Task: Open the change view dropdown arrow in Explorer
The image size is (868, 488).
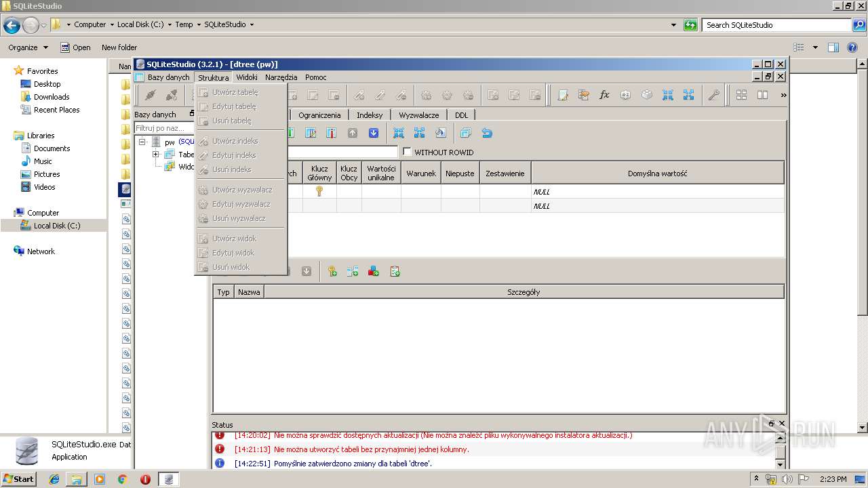Action: [x=815, y=47]
